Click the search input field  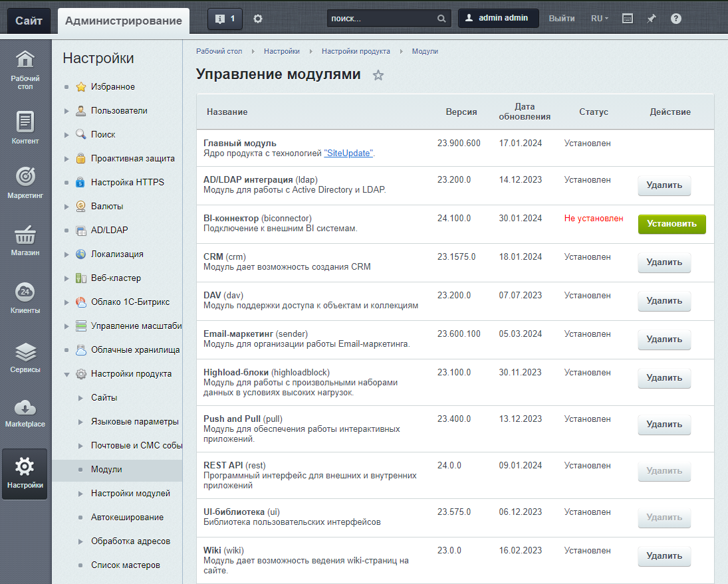coord(382,19)
